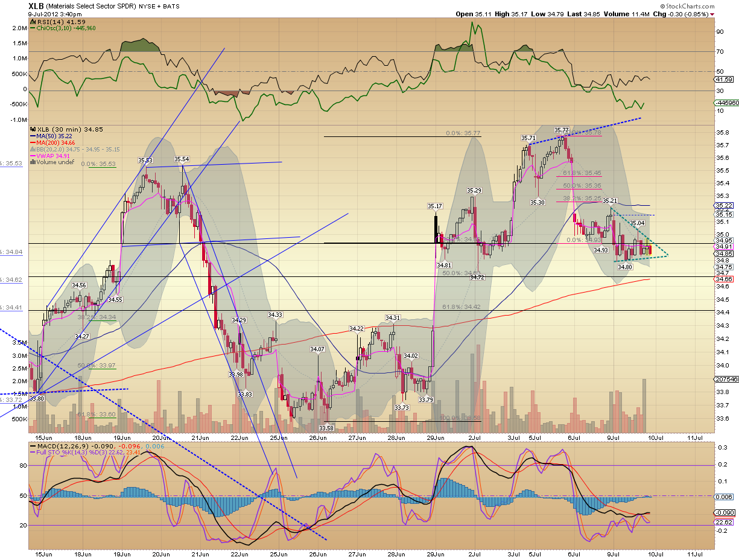Viewport: 739px width, 560px height.
Task: Click the MA(200) 34.66 legend entry
Action: [x=52, y=142]
